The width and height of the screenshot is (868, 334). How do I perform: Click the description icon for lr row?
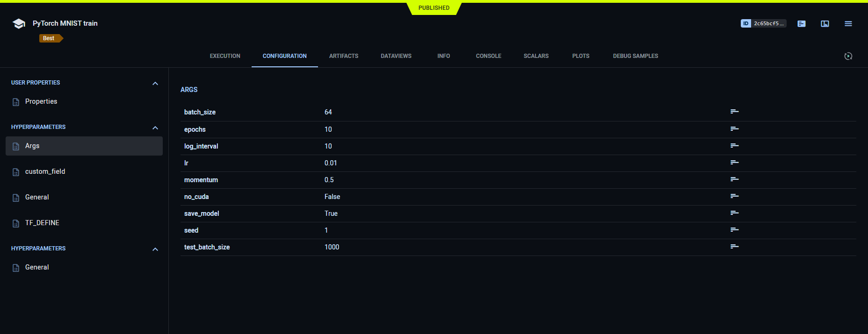[734, 163]
